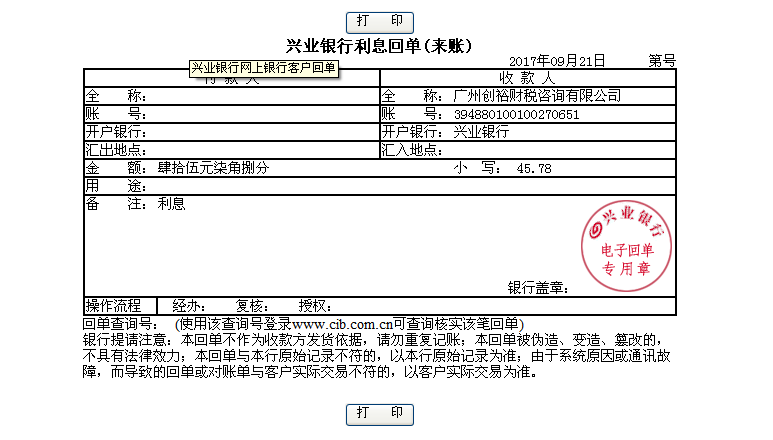
Task: Click the 汇出地点 label
Action: coord(116,150)
